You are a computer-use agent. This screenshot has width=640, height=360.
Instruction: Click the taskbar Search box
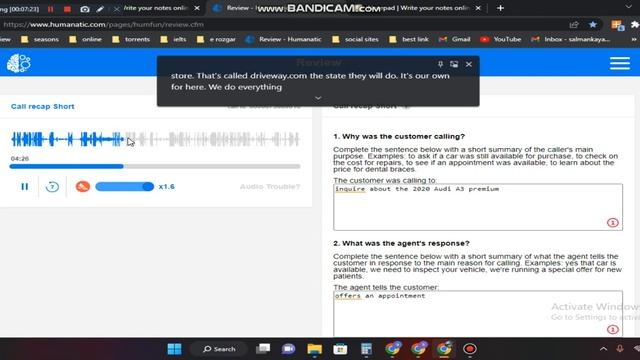coord(219,349)
